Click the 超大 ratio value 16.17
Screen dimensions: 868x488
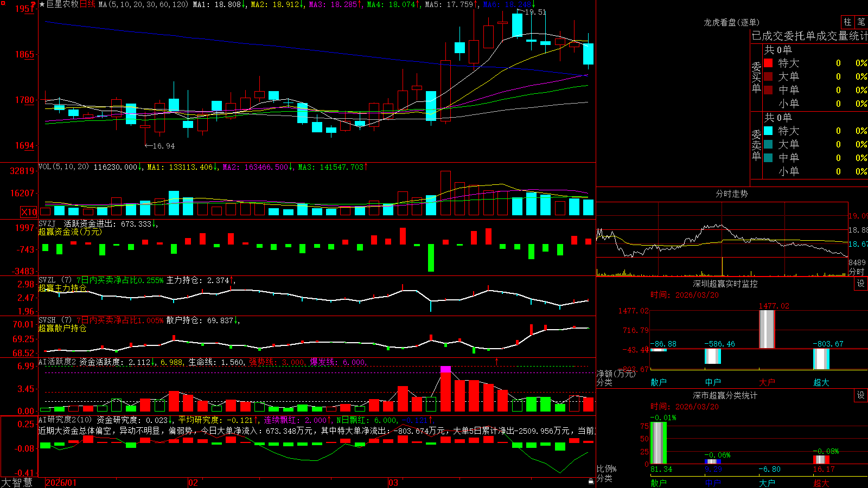[824, 469]
